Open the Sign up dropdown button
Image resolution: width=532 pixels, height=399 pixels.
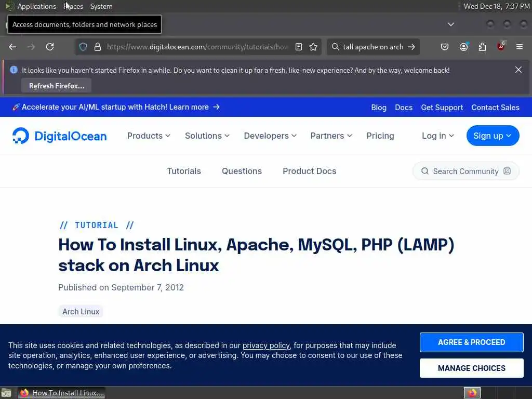(493, 136)
